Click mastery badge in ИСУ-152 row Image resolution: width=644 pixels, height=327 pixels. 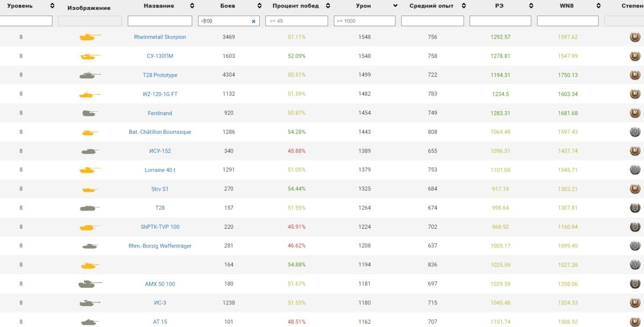point(635,151)
